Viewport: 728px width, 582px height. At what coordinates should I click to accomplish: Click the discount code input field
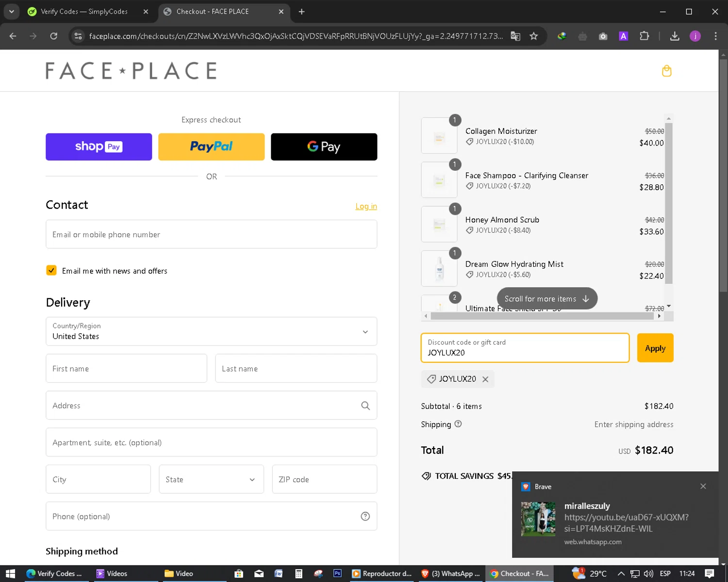[x=525, y=348]
